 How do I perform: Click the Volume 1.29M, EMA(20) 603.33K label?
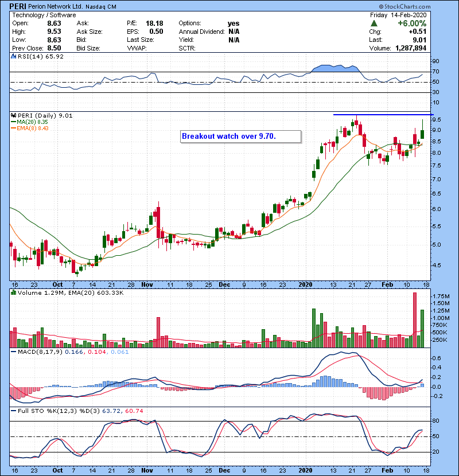[x=71, y=292]
